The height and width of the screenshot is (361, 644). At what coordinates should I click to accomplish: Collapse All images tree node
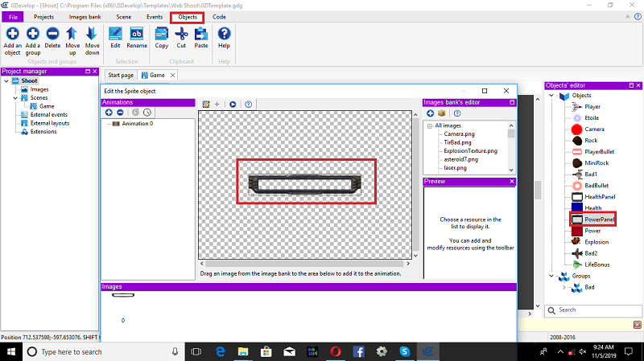pyautogui.click(x=430, y=125)
